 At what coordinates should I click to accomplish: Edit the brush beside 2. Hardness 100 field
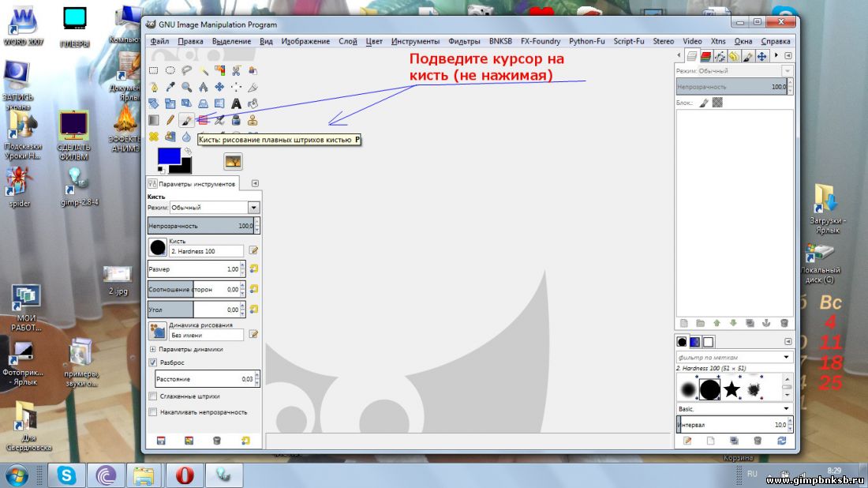coord(253,250)
